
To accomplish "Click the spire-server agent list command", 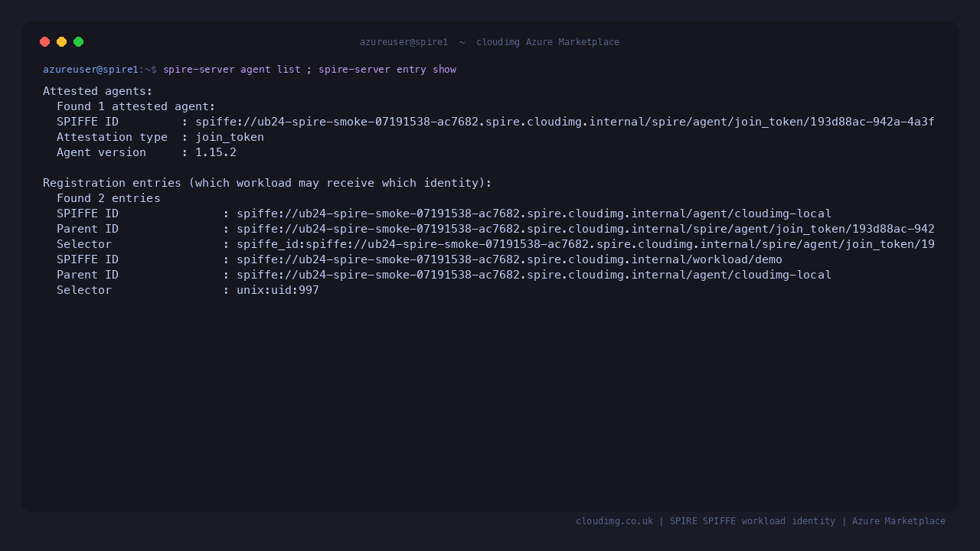I will [232, 70].
